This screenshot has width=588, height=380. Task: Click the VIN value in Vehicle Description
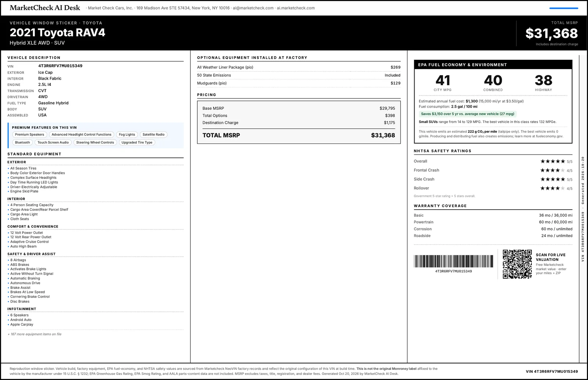(x=60, y=66)
